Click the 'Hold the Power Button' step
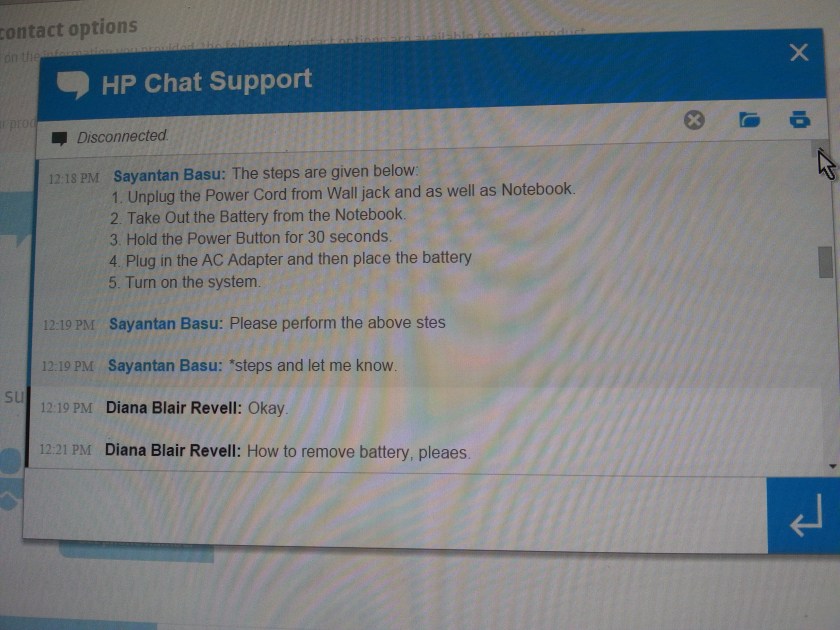This screenshot has height=630, width=840. pos(251,237)
